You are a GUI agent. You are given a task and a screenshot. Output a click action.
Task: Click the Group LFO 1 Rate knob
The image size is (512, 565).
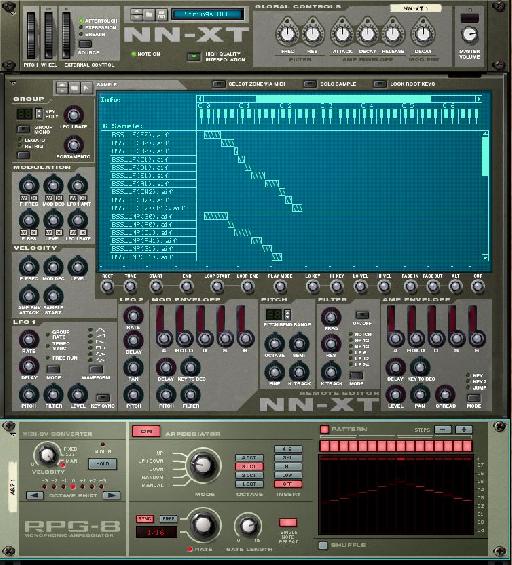(74, 115)
